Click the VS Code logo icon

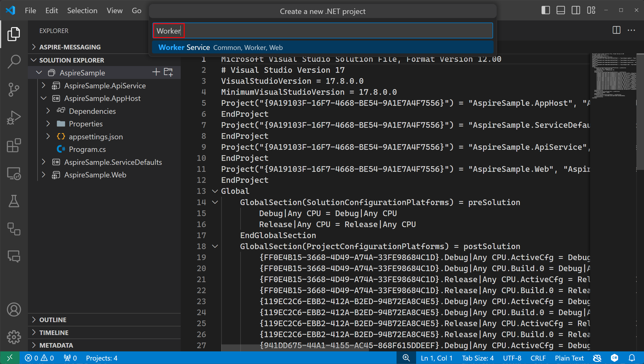[10, 10]
